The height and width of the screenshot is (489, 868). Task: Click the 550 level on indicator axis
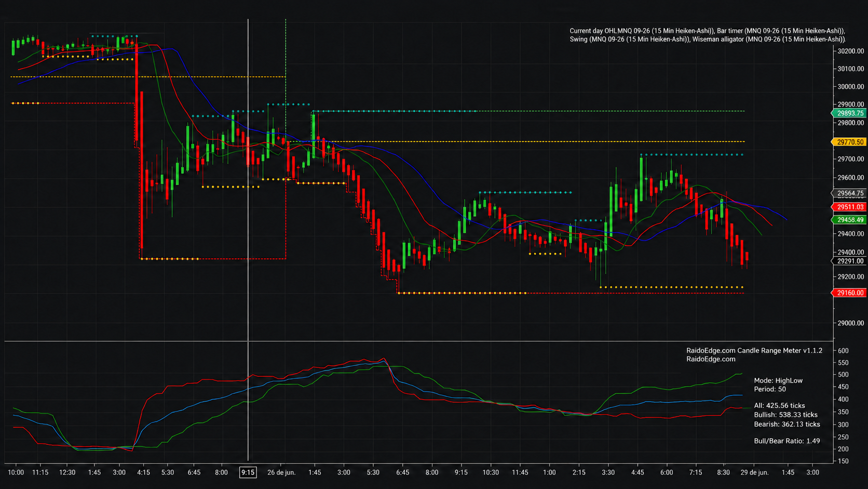pyautogui.click(x=843, y=363)
